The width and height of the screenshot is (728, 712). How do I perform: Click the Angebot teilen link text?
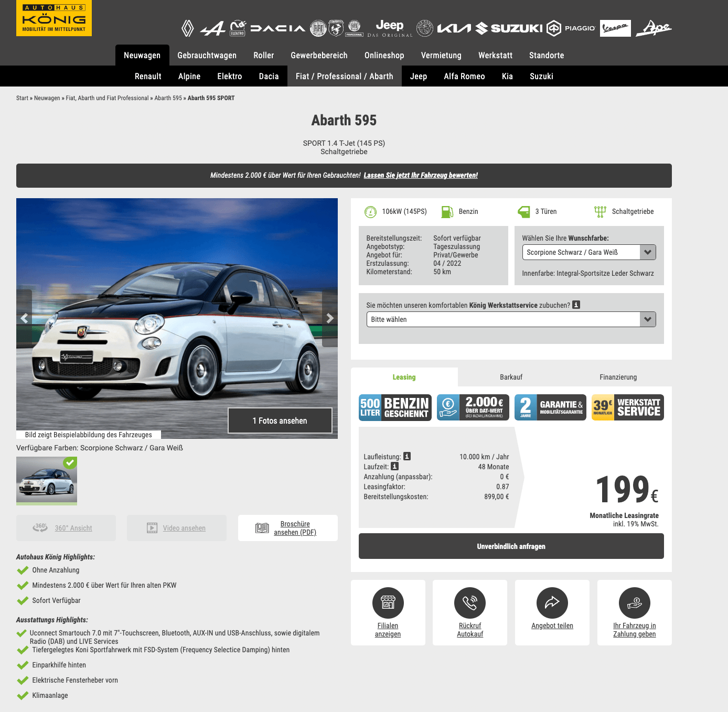pos(552,625)
